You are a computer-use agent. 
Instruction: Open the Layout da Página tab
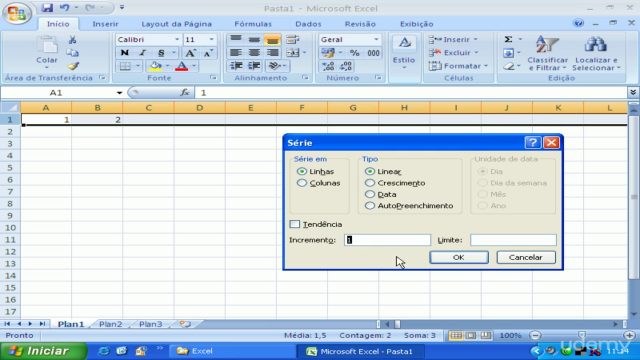pos(176,24)
